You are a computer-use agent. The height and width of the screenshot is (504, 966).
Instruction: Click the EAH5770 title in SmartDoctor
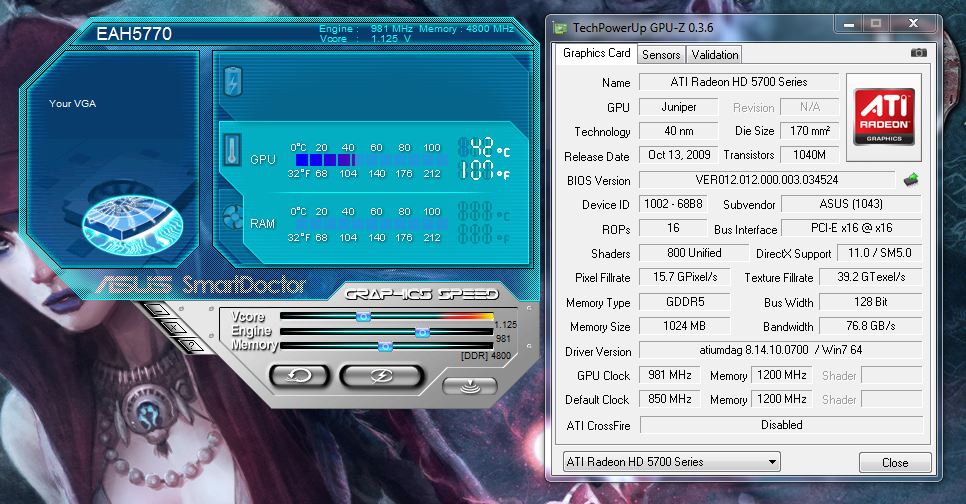[134, 34]
